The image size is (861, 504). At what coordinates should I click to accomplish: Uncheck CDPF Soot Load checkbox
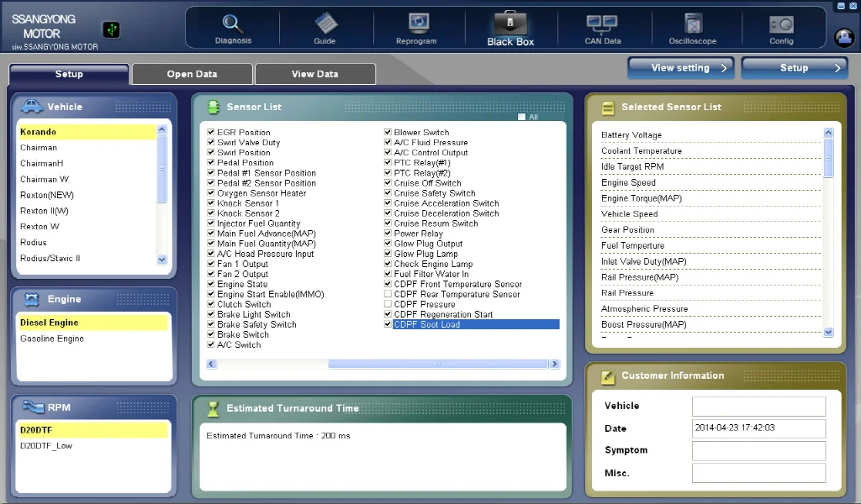tap(388, 324)
